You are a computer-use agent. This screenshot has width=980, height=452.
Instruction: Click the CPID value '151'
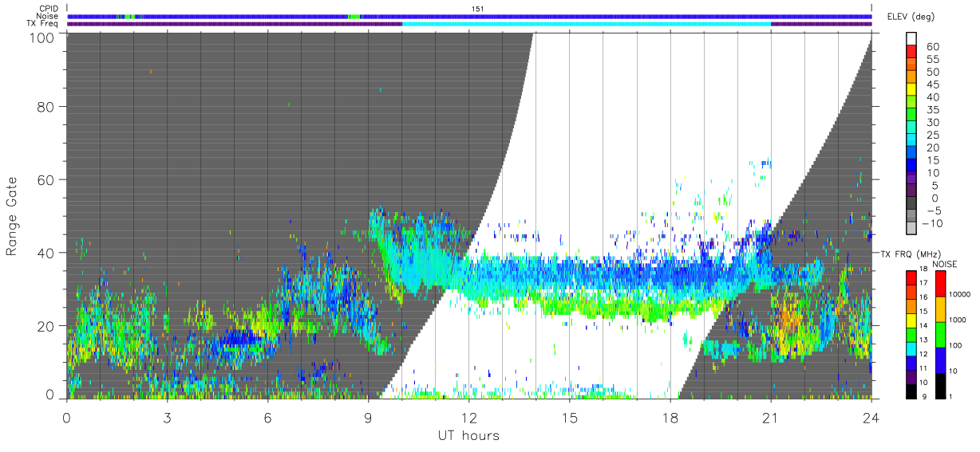(477, 9)
